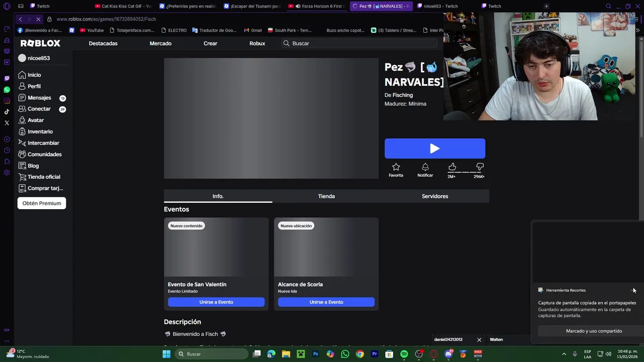Join the Evento de San Valentín event

pos(216,302)
